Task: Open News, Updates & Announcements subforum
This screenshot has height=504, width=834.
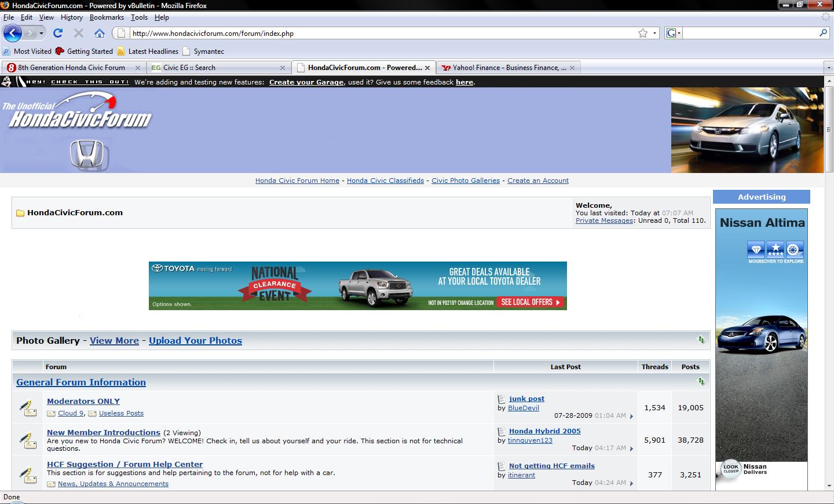Action: point(113,484)
